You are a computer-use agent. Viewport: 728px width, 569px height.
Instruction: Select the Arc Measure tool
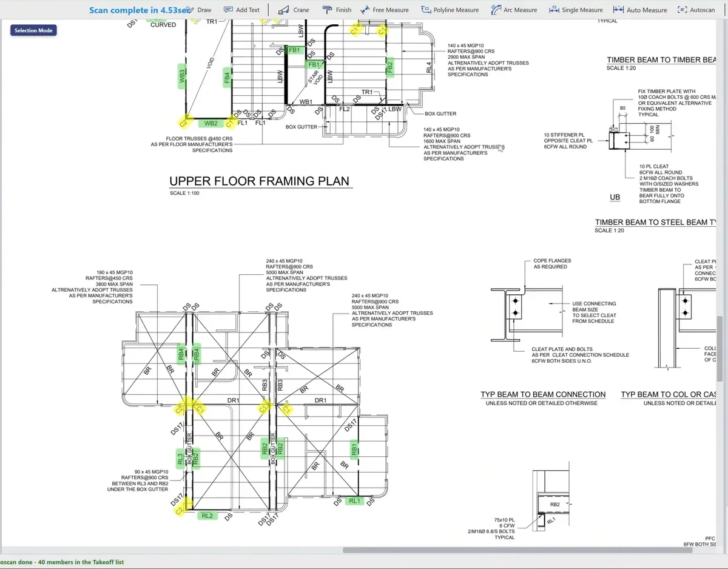(514, 10)
